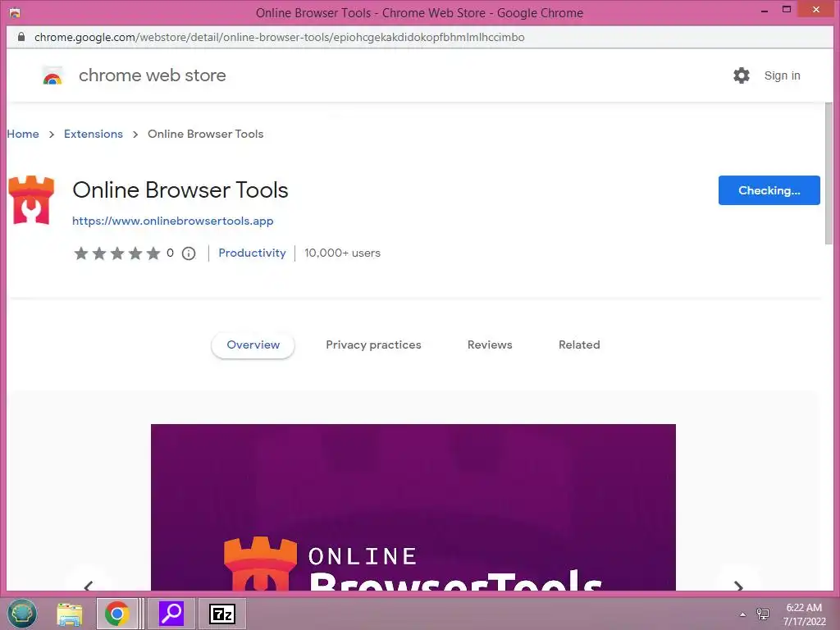
Task: Click the Chrome taskbar icon
Action: coord(116,614)
